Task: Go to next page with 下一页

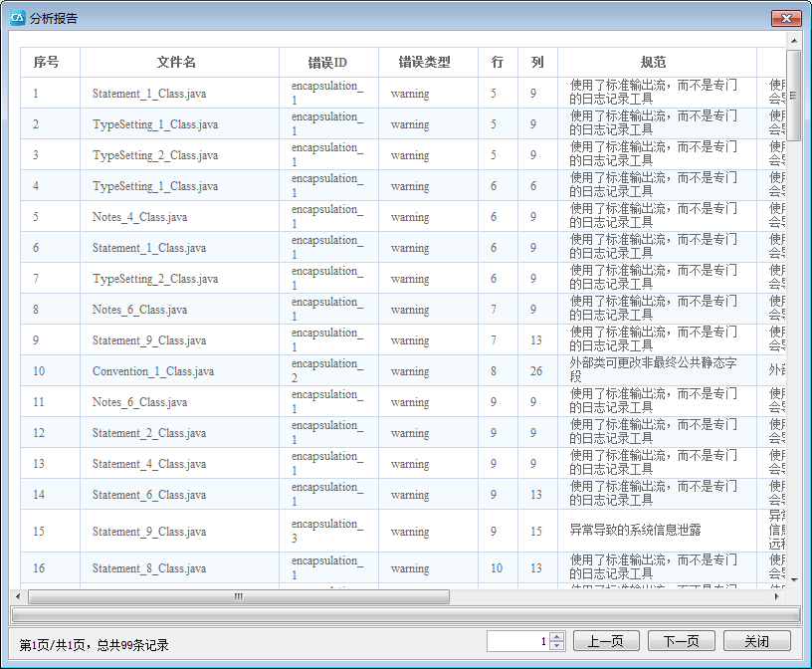Action: pos(681,642)
